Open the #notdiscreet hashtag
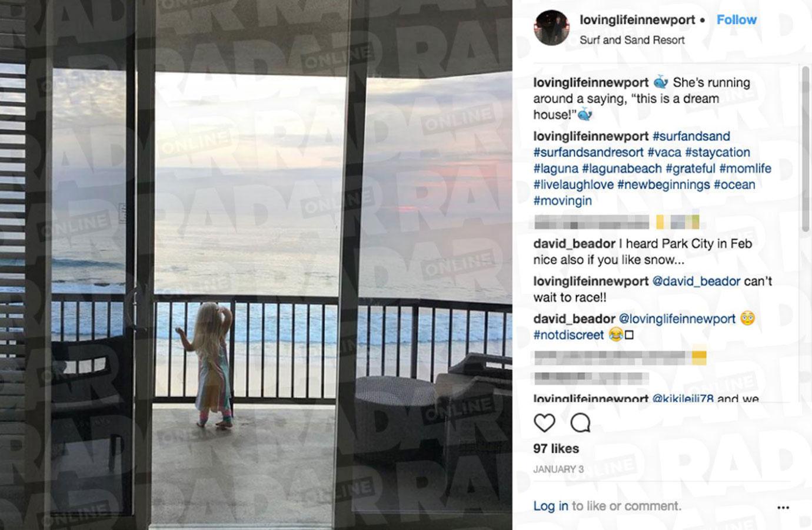The height and width of the screenshot is (530, 812). pyautogui.click(x=568, y=335)
